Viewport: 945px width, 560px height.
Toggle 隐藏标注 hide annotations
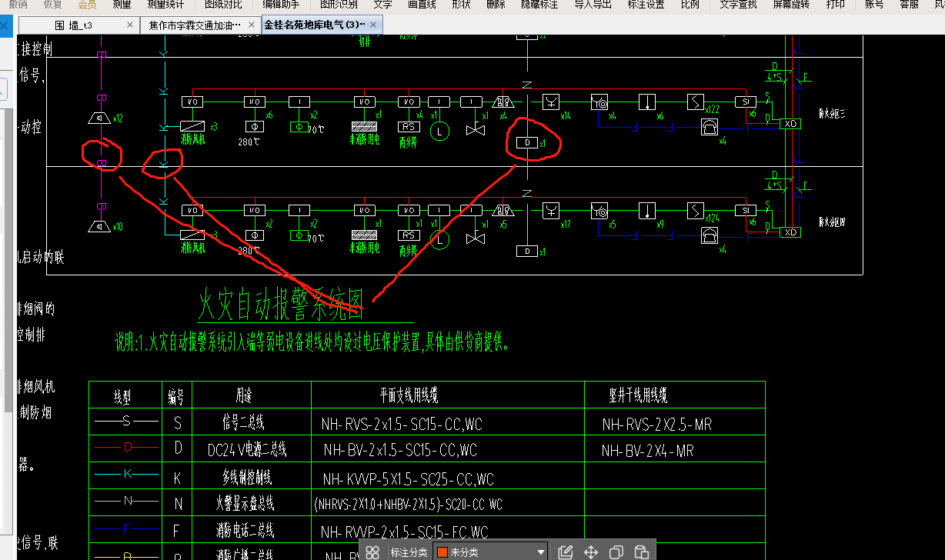(539, 5)
